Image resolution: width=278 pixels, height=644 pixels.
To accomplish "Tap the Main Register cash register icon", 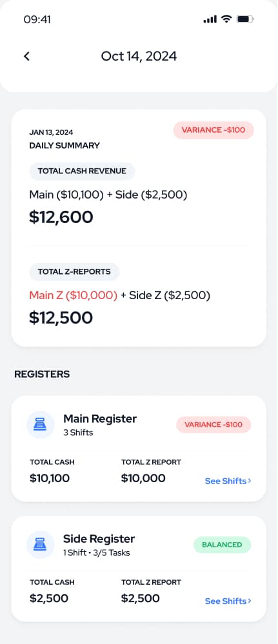I will 40,425.
